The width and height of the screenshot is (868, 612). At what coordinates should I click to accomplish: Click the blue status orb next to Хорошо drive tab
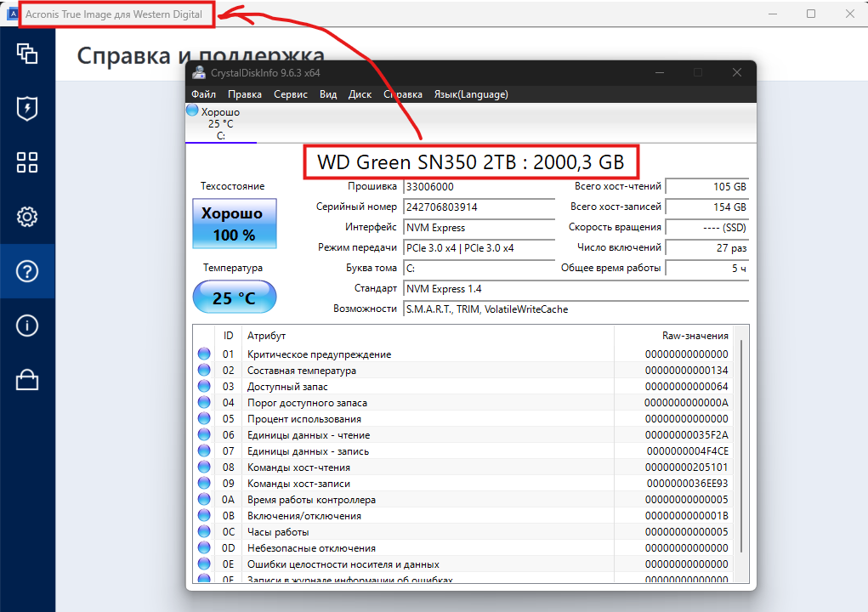(192, 110)
